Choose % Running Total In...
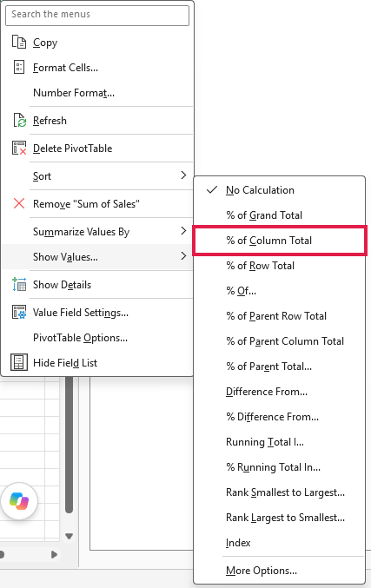 point(274,467)
